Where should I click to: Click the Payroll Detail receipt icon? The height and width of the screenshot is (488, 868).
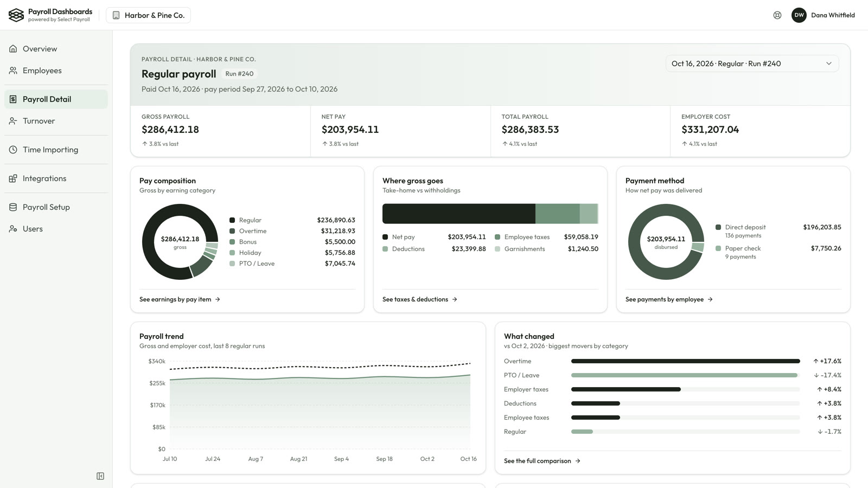[13, 99]
